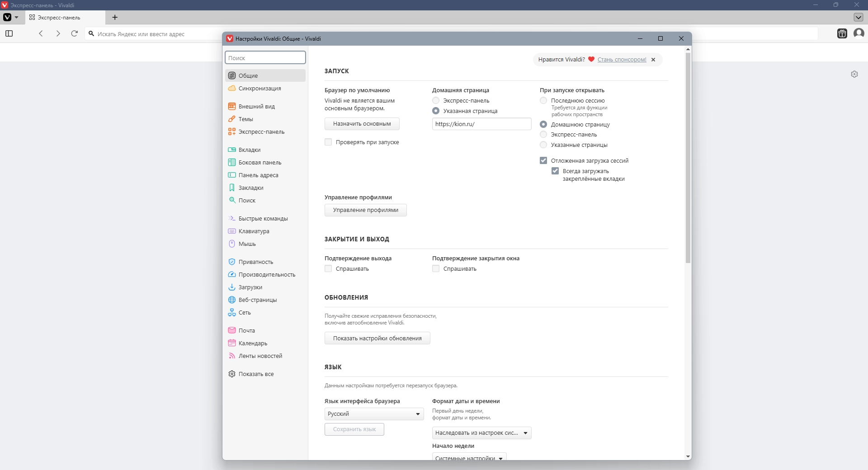Maximize the Настройки Vivaldi settings window
Viewport: 868px width, 470px height.
660,38
